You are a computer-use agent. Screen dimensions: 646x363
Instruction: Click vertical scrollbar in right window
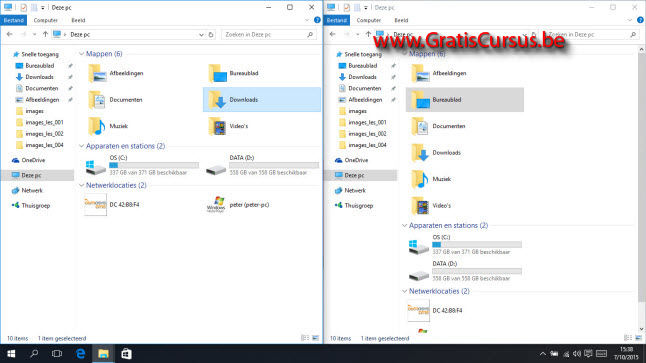point(641,177)
